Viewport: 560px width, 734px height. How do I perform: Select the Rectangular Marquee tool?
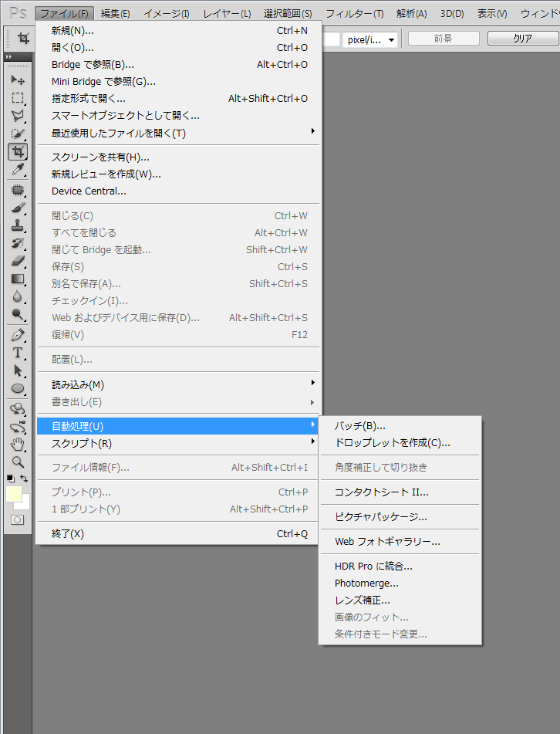pos(18,98)
